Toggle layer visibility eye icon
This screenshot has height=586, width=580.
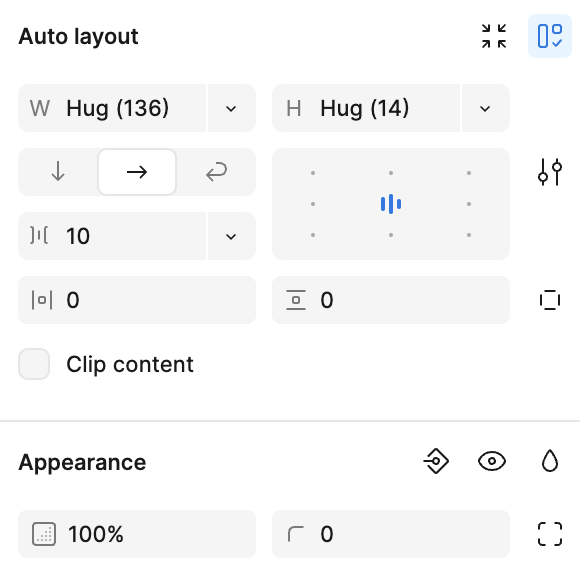492,461
